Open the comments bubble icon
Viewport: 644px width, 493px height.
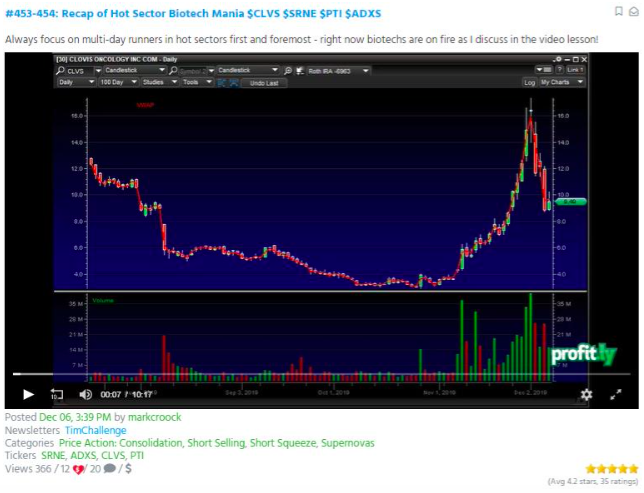(110, 468)
